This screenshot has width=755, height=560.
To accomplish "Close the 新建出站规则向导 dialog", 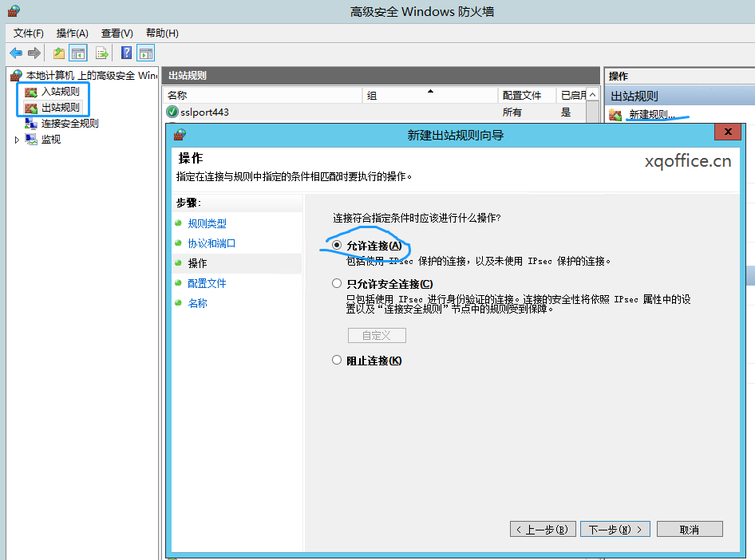I will pos(728,132).
